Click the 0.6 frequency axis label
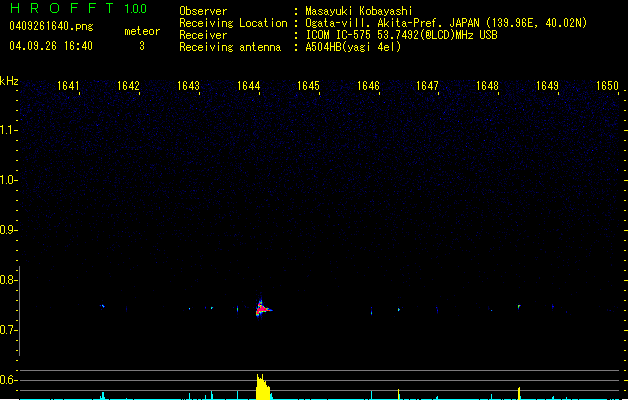This screenshot has height=400, width=629. click(8, 380)
